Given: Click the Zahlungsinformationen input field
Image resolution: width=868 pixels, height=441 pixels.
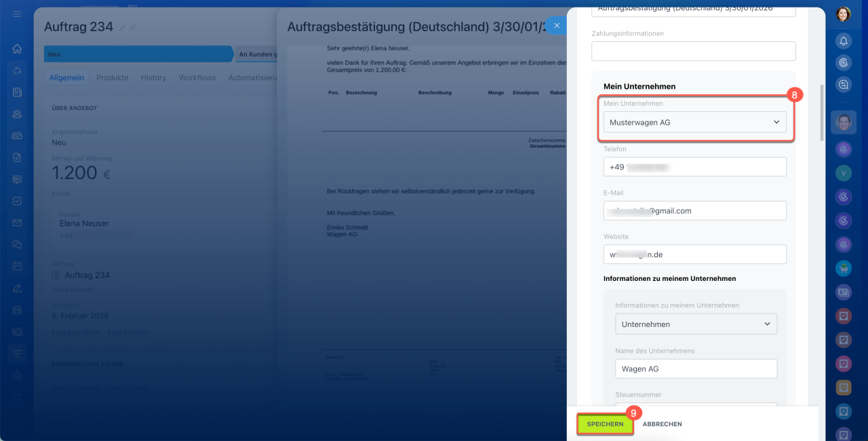Looking at the screenshot, I should pyautogui.click(x=693, y=51).
